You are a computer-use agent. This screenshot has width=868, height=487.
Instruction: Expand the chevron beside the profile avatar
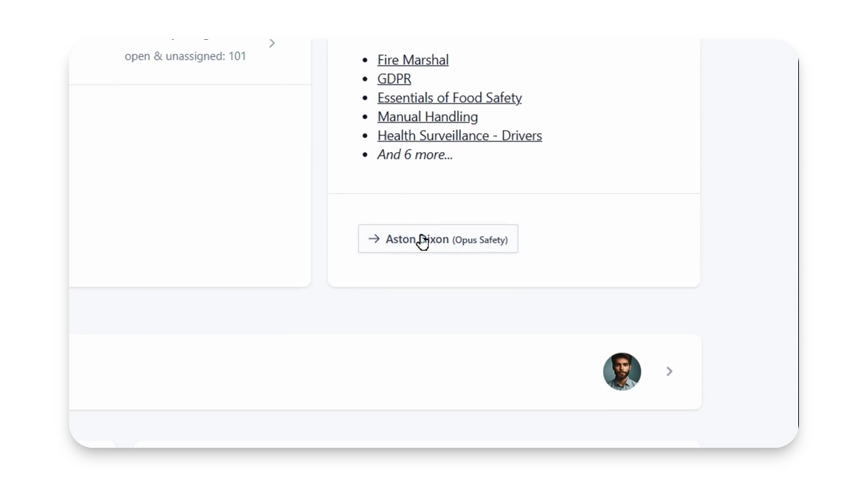click(x=669, y=371)
